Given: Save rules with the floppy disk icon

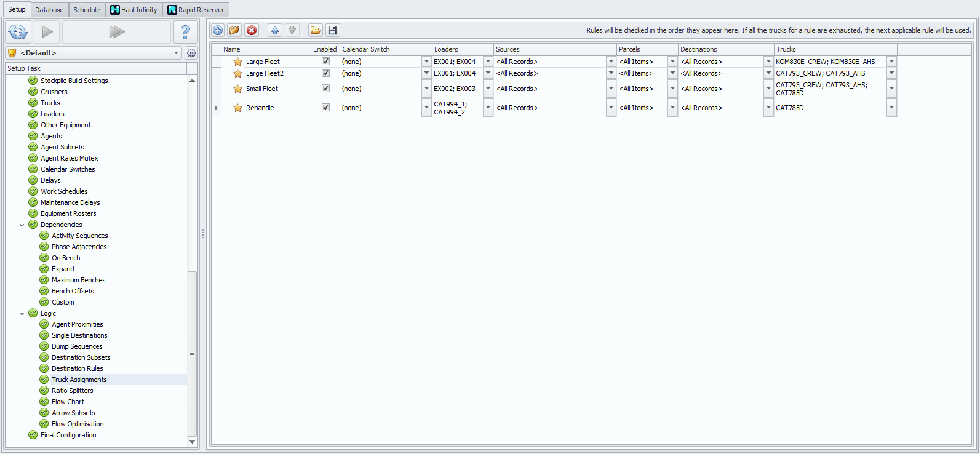Looking at the screenshot, I should 333,30.
